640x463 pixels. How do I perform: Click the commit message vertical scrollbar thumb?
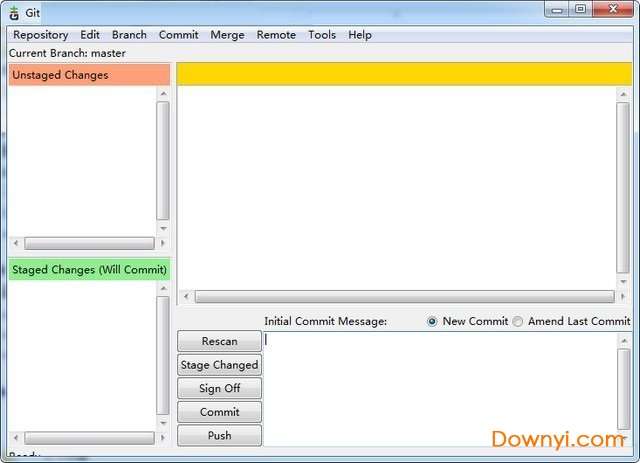[624, 389]
